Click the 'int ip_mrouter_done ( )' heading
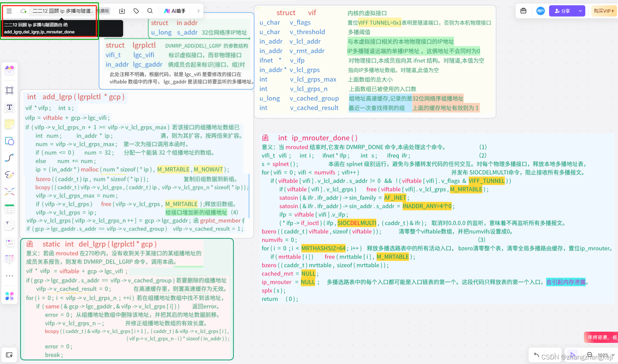Viewport: 618px width, 364px height. tap(318, 138)
